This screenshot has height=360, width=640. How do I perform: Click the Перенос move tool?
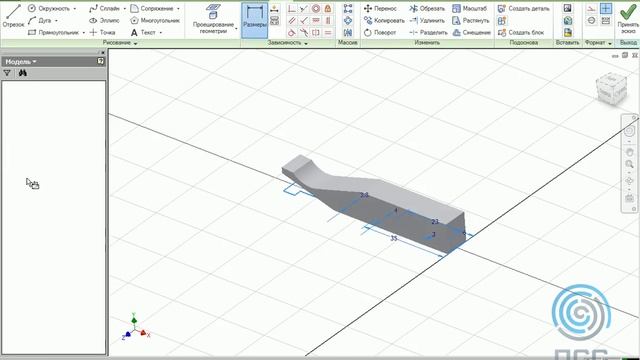tap(380, 8)
